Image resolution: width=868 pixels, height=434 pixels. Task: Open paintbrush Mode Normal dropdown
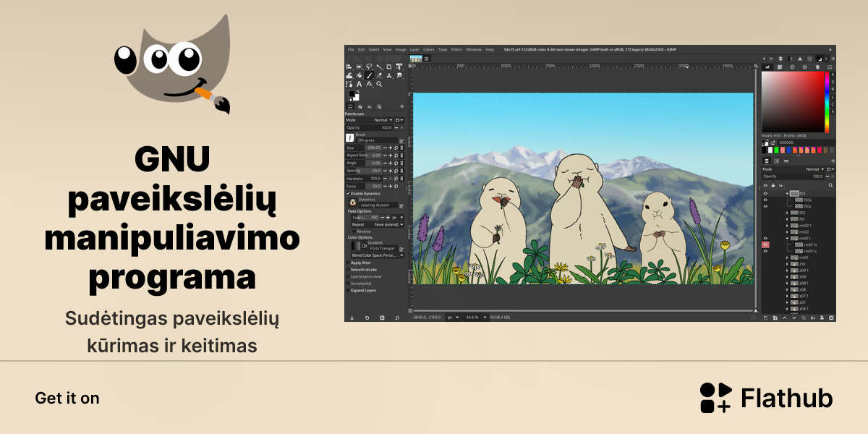(x=370, y=120)
